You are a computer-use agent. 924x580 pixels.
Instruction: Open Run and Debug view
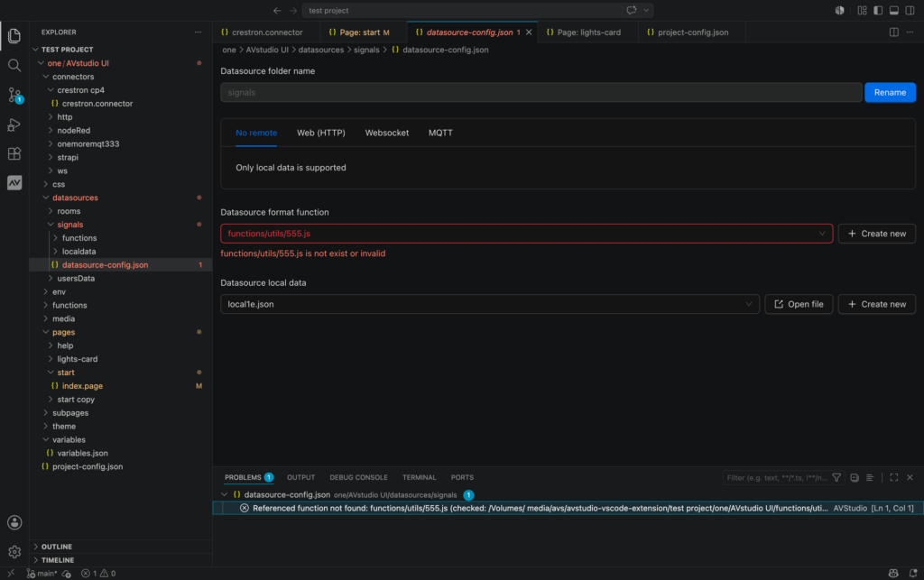14,124
